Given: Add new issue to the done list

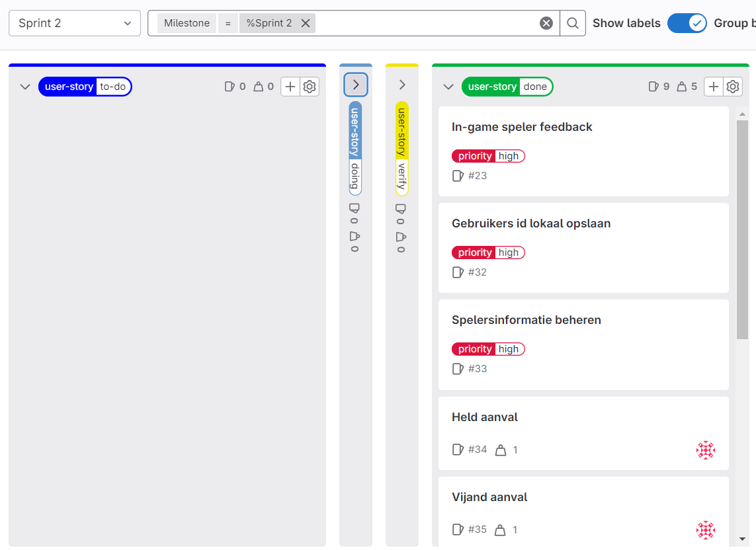Looking at the screenshot, I should pyautogui.click(x=714, y=87).
